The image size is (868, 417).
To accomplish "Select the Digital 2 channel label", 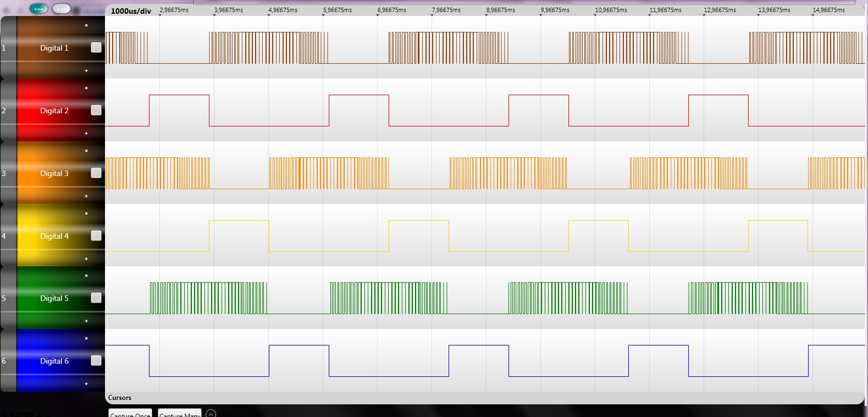I will pos(54,111).
